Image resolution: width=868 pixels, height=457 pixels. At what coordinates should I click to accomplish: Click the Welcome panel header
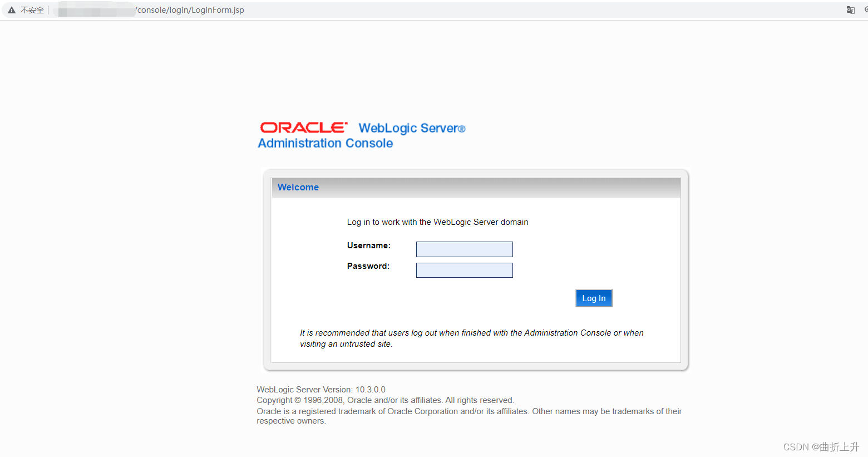[x=476, y=188]
